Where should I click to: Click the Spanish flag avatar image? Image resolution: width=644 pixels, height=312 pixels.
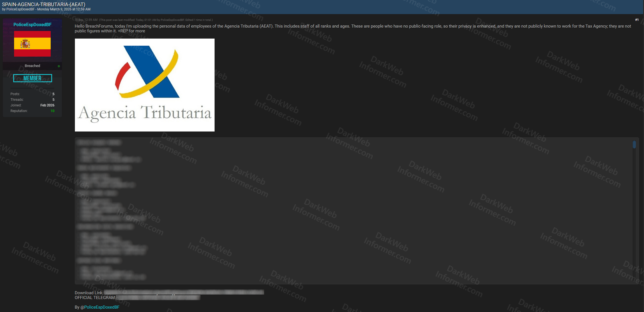coord(32,44)
